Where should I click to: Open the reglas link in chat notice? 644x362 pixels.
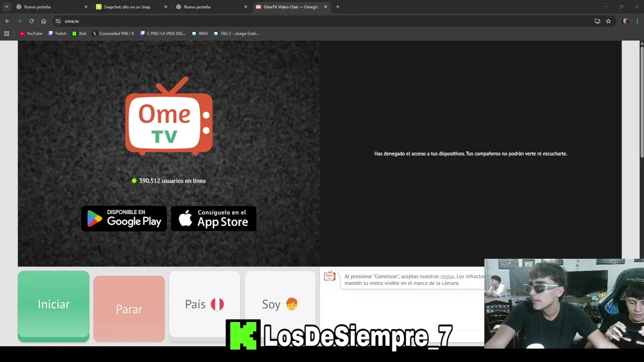[447, 277]
